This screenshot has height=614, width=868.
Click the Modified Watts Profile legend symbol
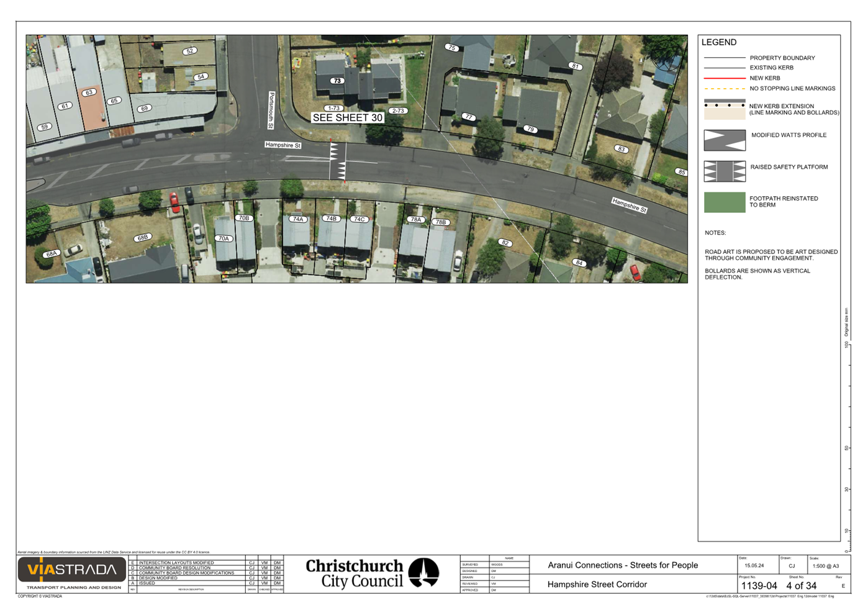click(725, 140)
